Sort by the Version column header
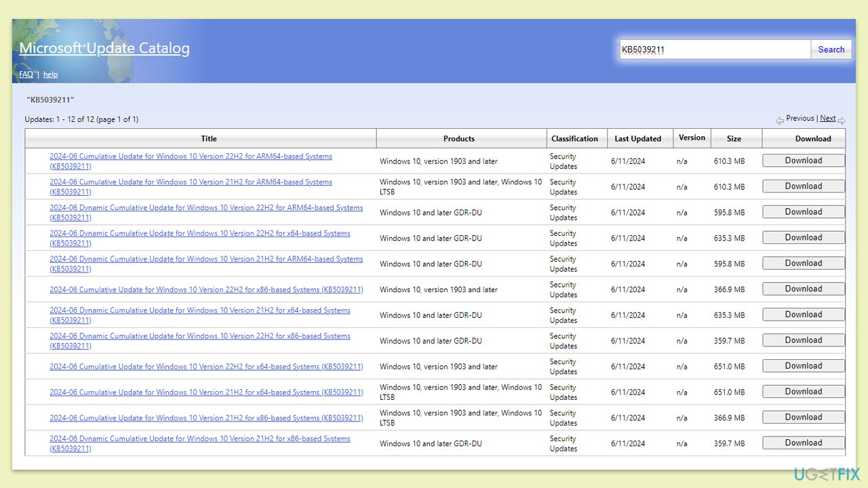This screenshot has height=488, width=868. [692, 138]
